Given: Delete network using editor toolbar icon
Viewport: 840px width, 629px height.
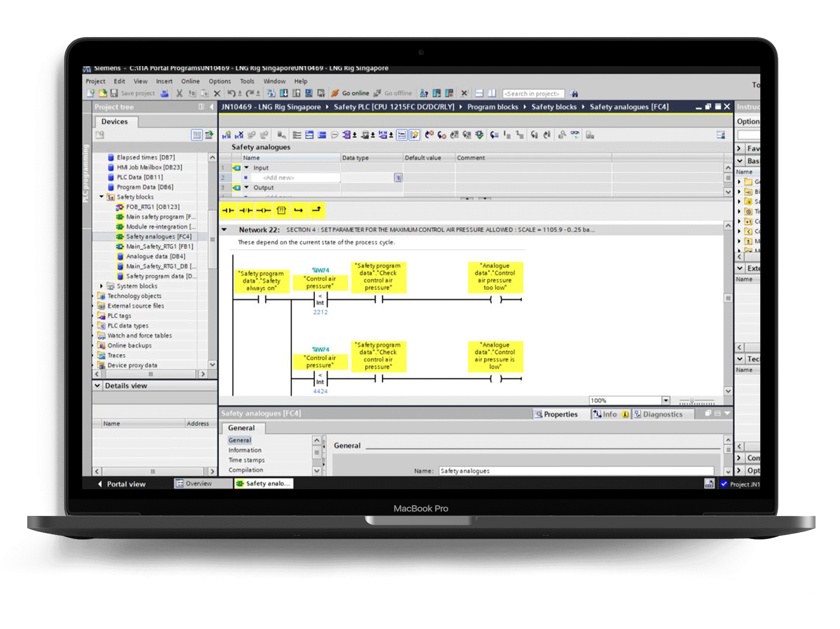Looking at the screenshot, I should coord(239,135).
